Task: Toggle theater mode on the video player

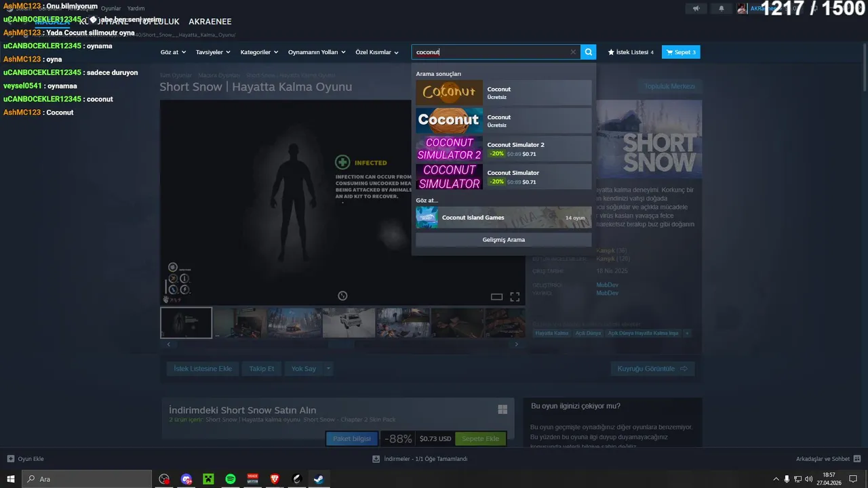Action: (x=496, y=296)
